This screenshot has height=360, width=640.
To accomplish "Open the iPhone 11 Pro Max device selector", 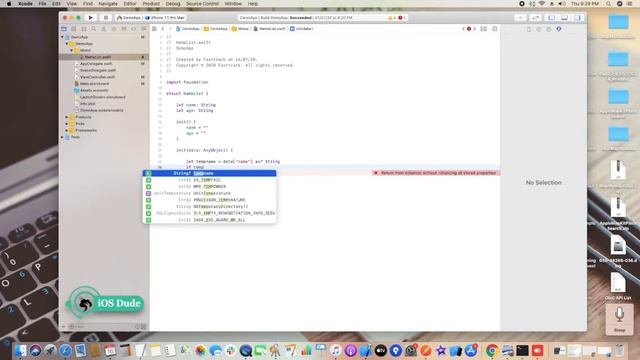I will tap(165, 18).
